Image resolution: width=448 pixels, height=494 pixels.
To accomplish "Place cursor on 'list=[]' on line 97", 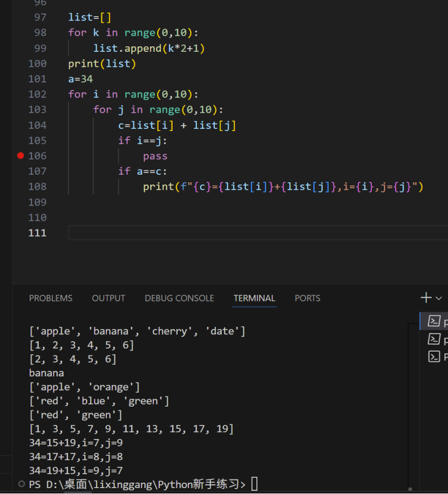I will click(x=90, y=17).
